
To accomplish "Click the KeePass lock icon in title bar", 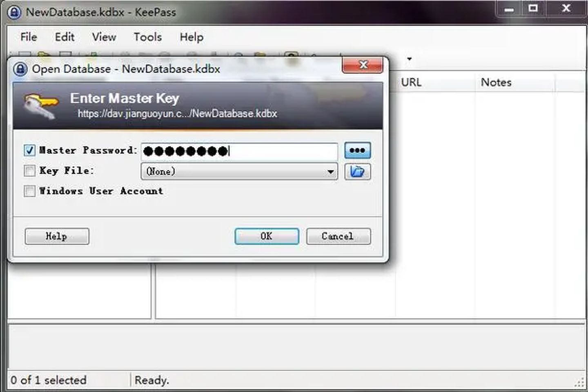I will (x=14, y=12).
